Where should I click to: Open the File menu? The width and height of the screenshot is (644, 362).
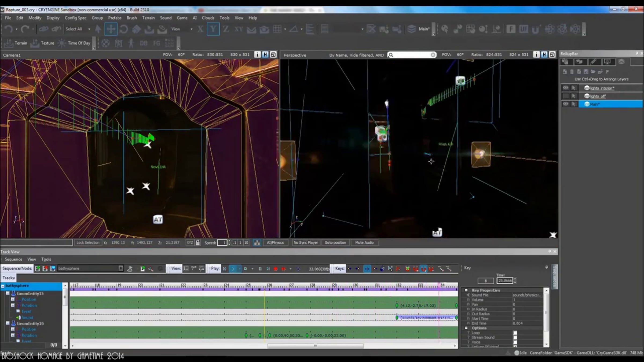(x=8, y=18)
